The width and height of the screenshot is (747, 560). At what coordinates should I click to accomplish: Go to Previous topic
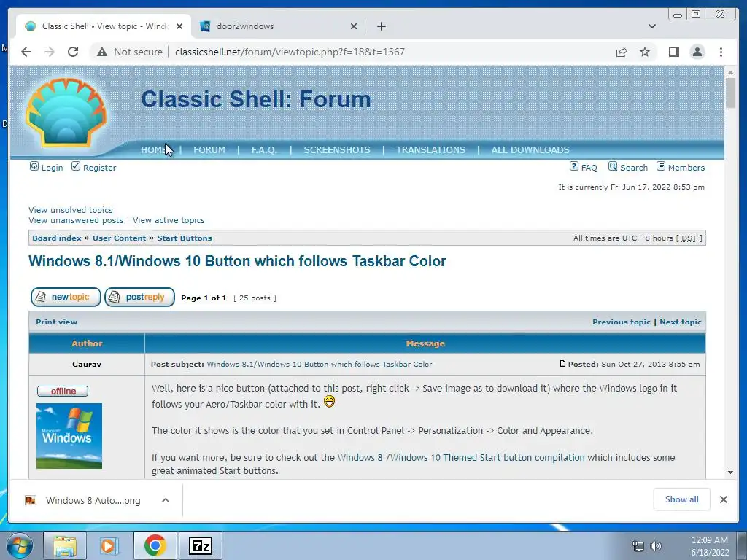pyautogui.click(x=622, y=322)
